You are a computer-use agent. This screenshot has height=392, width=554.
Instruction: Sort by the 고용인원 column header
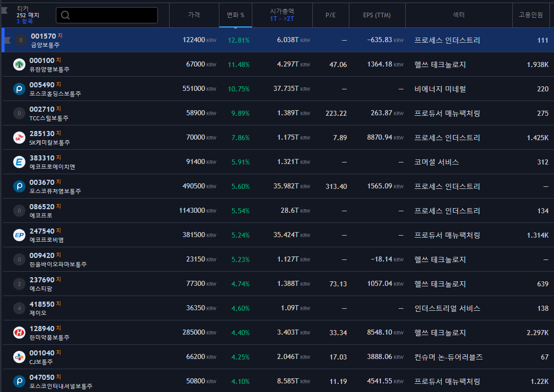(x=531, y=15)
